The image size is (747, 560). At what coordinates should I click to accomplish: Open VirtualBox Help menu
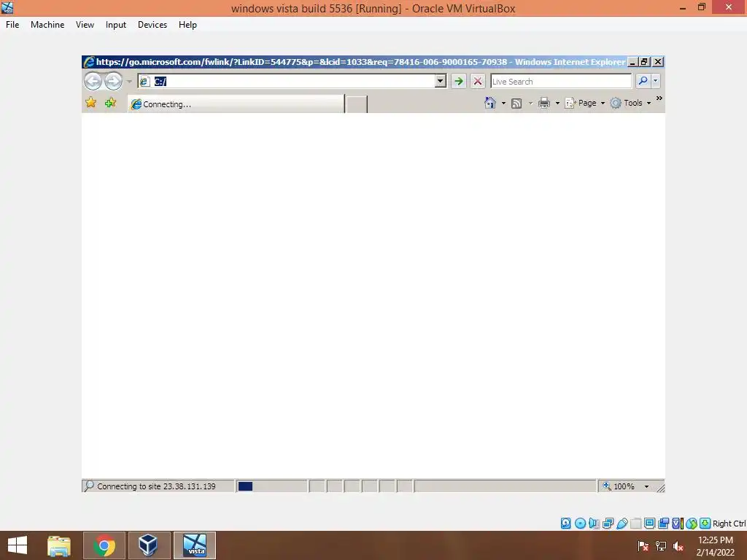(187, 25)
